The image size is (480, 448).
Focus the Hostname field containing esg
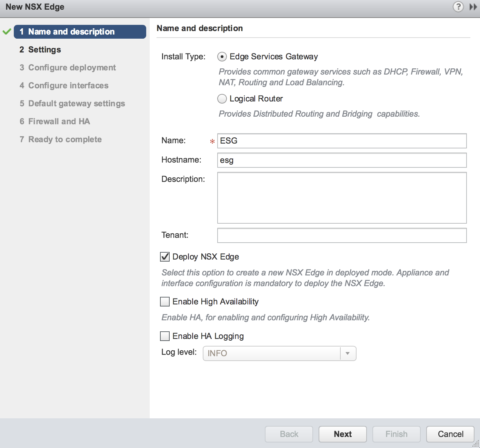click(x=342, y=160)
